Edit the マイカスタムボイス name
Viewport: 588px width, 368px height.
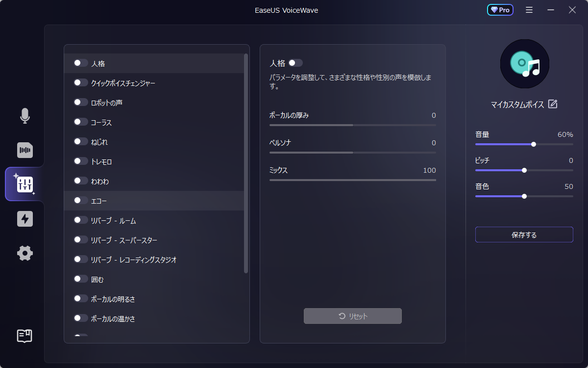pos(553,104)
